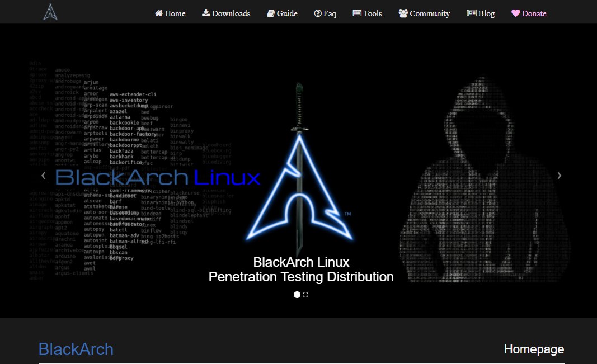Go to the Downloads page

[226, 13]
